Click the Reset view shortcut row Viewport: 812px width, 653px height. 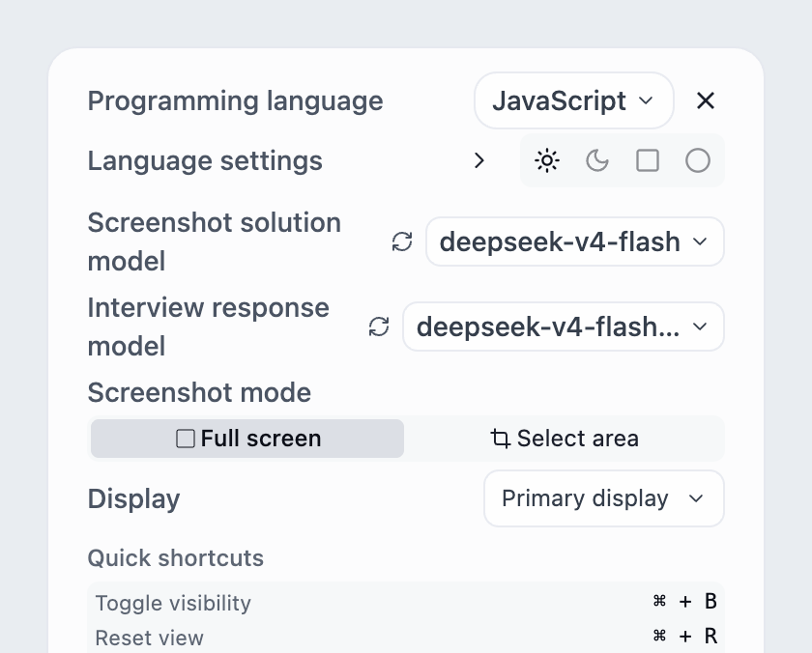tap(406, 637)
